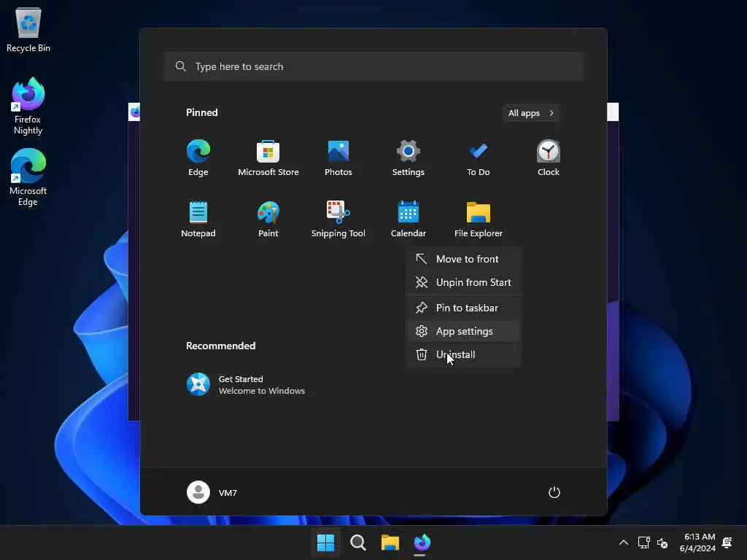The height and width of the screenshot is (560, 747).
Task: Open File Explorer from pinned apps
Action: tap(479, 219)
